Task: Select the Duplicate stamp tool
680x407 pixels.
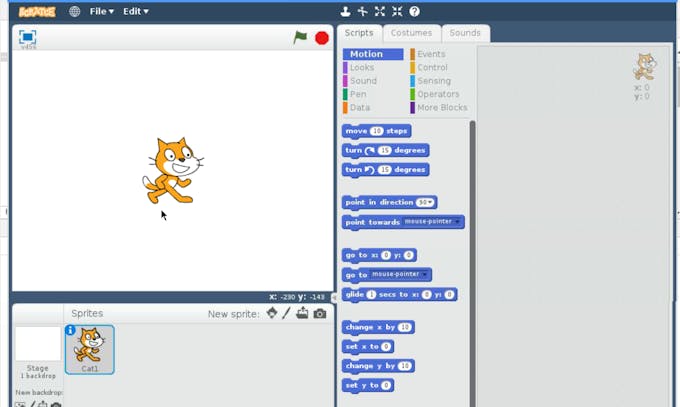Action: [345, 11]
